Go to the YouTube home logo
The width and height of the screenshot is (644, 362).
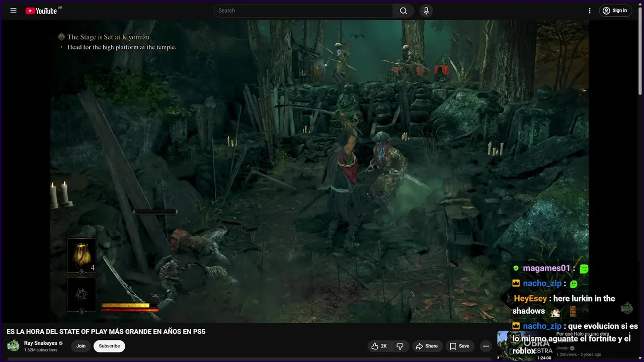tap(41, 11)
